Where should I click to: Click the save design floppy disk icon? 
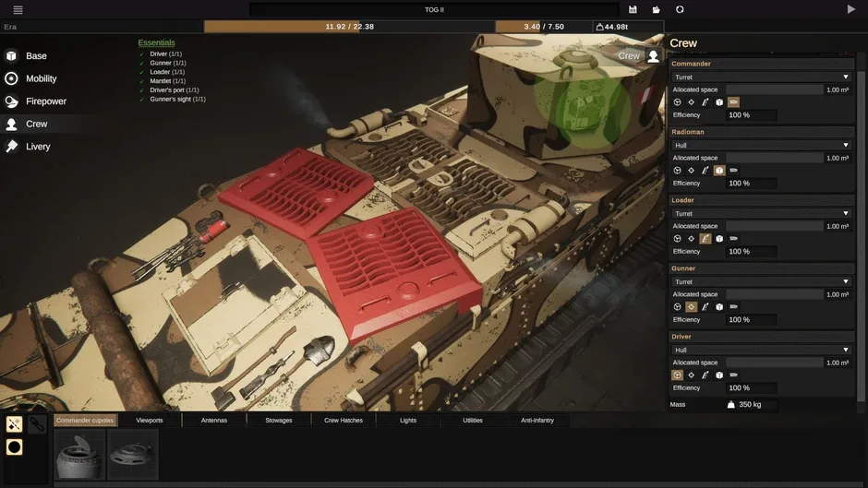click(633, 9)
